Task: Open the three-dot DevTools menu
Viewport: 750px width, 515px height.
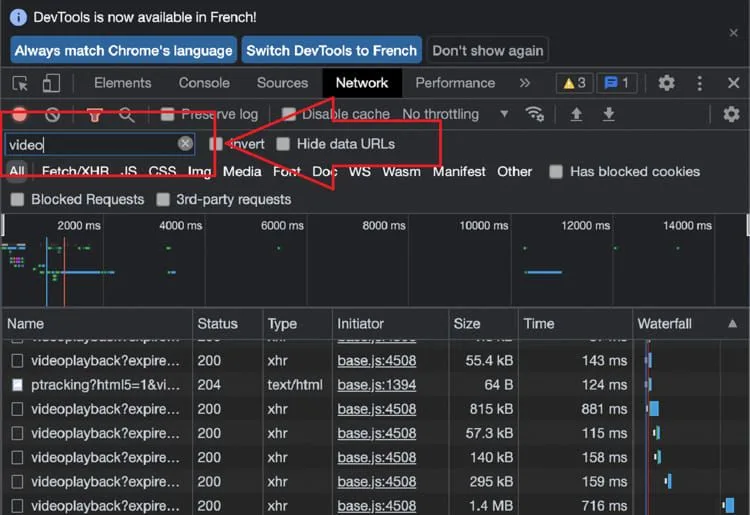Action: click(x=700, y=83)
